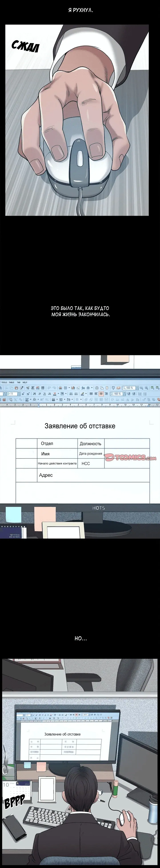Click the Дата рождения table cell
This screenshot has width=160, height=868.
point(91,454)
